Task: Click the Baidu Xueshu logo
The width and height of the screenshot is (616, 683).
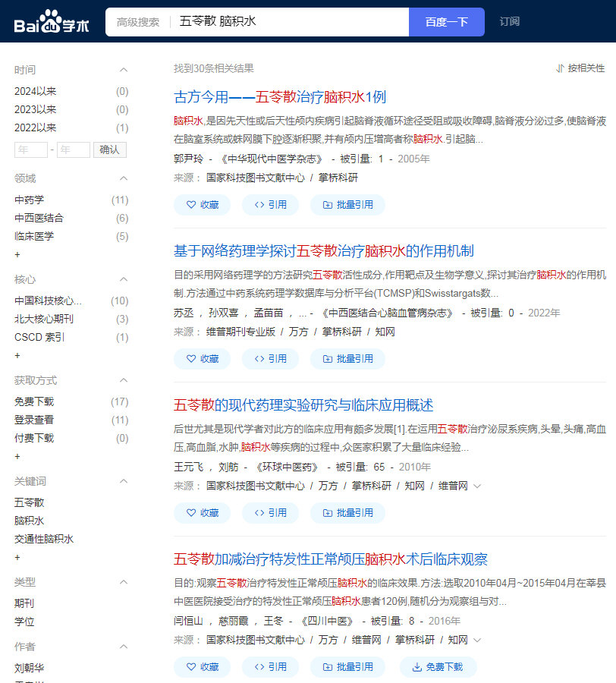Action: (x=51, y=22)
